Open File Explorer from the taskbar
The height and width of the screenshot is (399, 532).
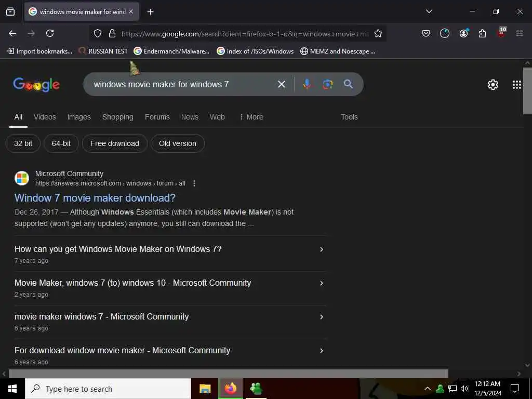pos(205,389)
